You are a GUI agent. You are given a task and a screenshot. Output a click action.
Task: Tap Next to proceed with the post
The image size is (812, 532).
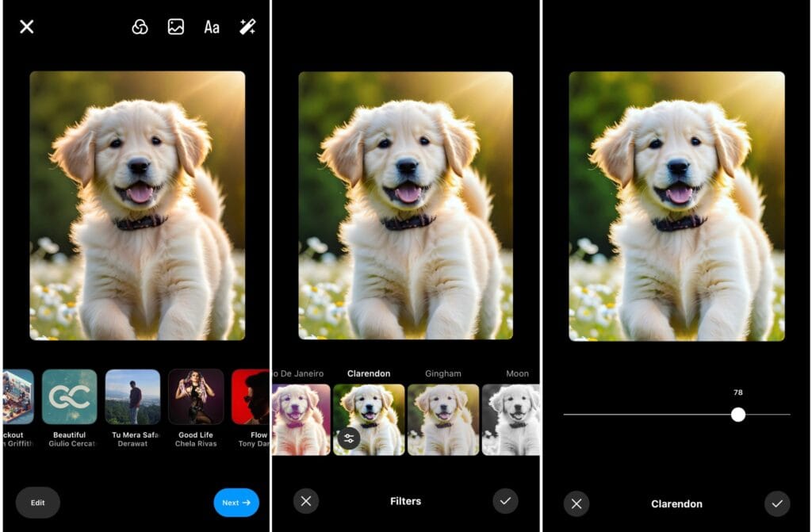tap(236, 502)
